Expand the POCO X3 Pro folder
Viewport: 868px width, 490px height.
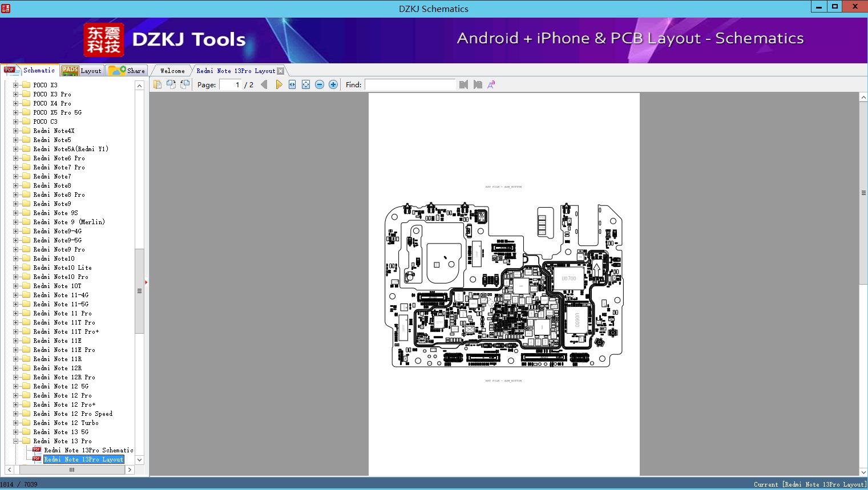tap(16, 94)
